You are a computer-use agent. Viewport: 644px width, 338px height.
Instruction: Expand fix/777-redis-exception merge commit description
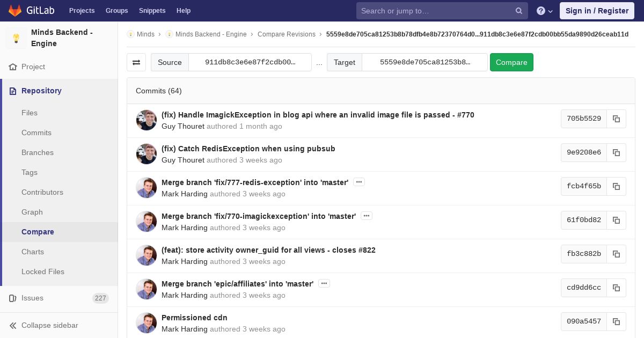point(359,182)
